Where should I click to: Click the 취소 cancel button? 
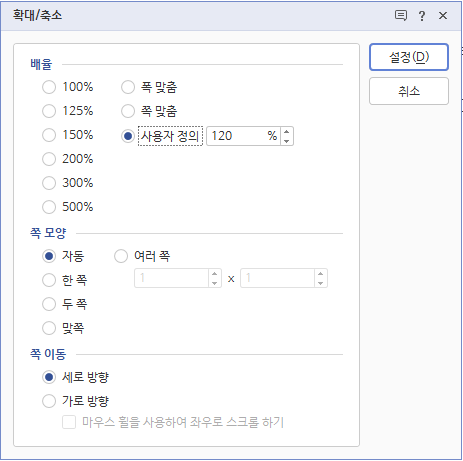pos(409,91)
